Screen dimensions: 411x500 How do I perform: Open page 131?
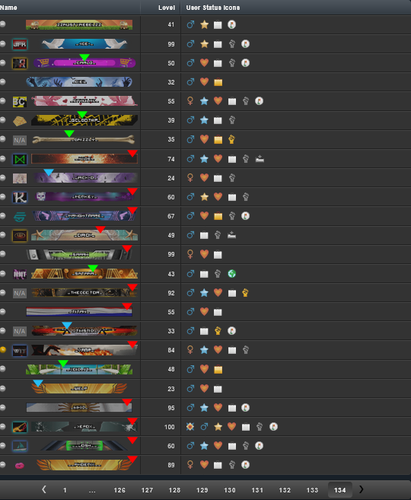[x=257, y=490]
